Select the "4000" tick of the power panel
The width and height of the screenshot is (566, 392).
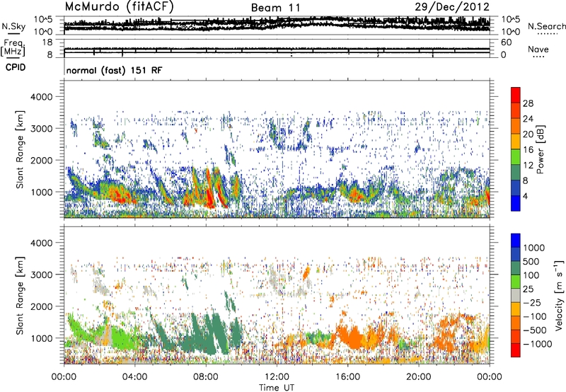point(41,97)
